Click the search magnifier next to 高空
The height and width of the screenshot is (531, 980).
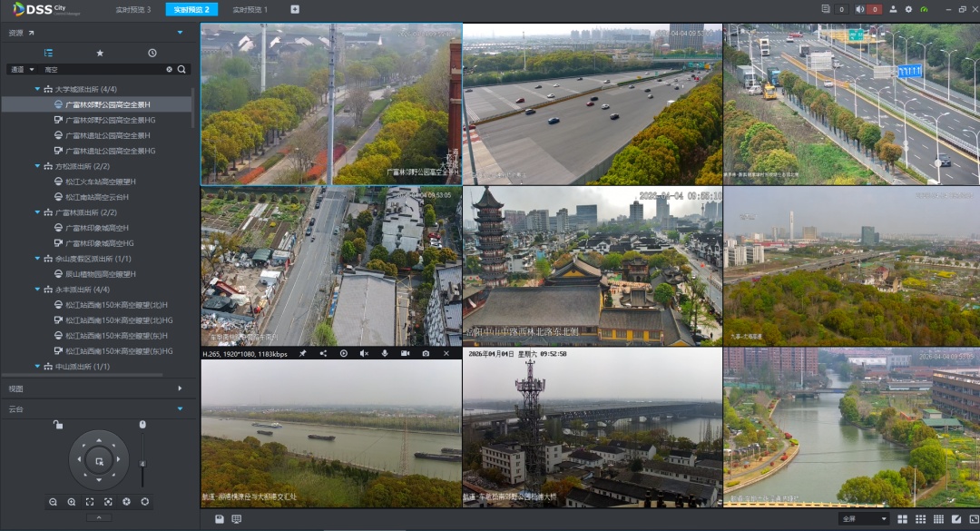point(181,70)
